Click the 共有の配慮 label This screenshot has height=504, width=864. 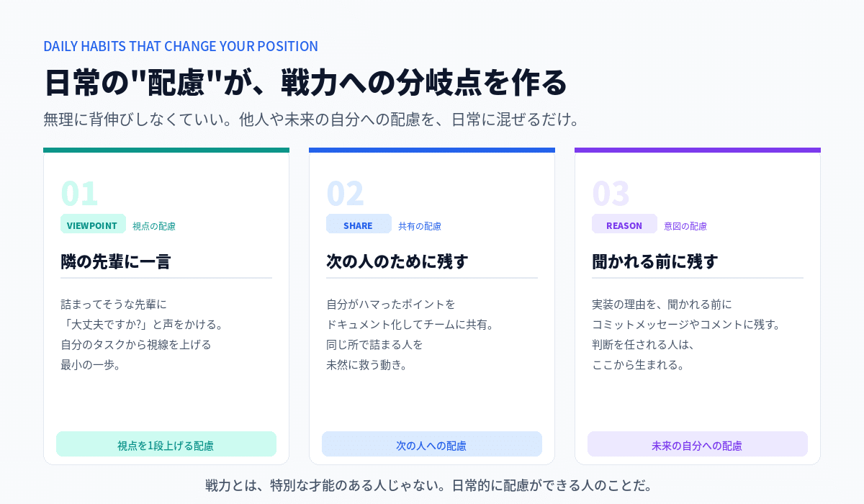click(420, 226)
